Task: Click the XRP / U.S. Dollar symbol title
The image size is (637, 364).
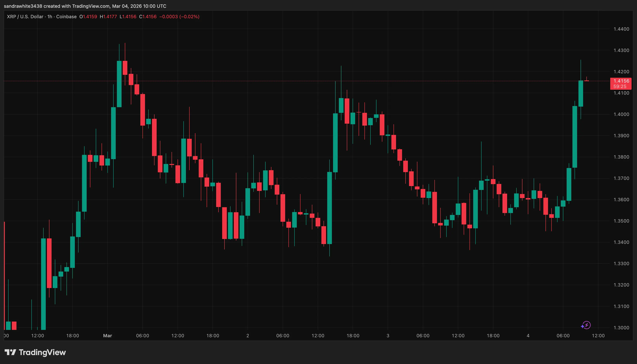Action: (25, 17)
